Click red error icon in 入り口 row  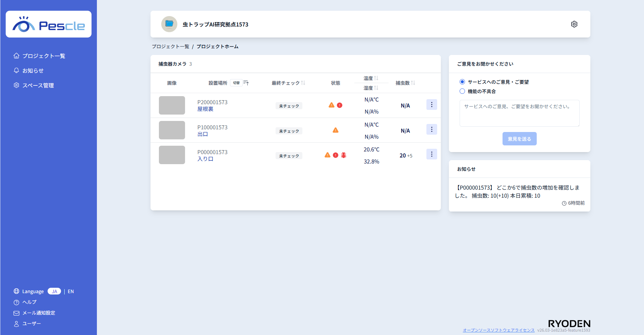(336, 155)
